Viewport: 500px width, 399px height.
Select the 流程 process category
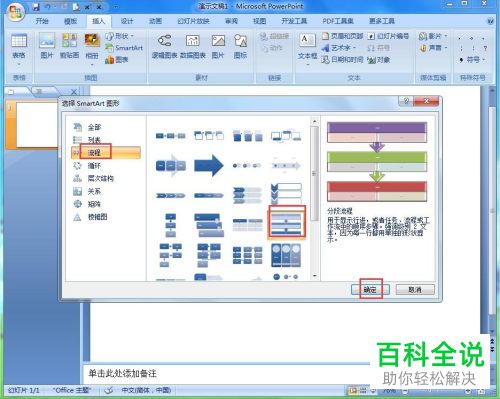pos(105,153)
